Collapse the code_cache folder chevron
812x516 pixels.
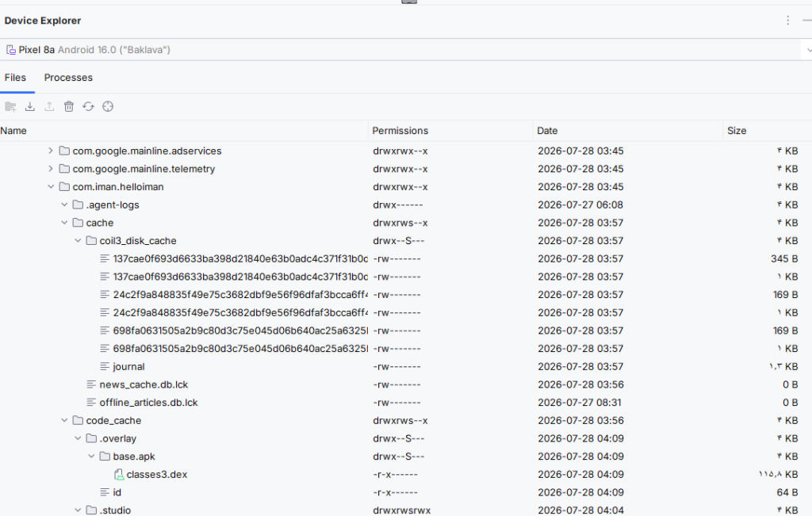[x=64, y=420]
